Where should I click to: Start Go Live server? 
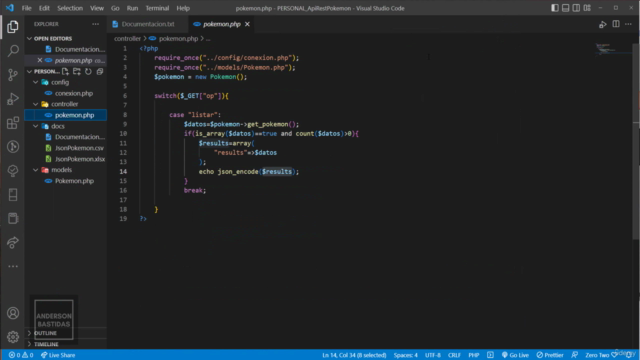tap(515, 355)
